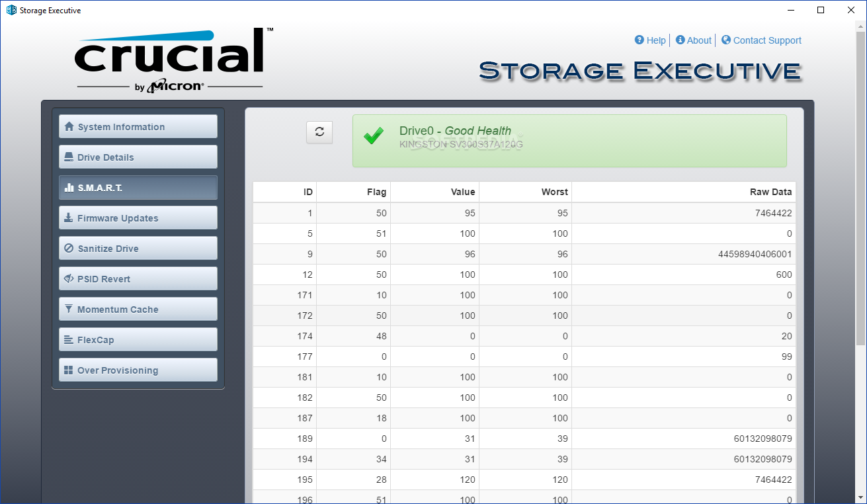Go to Firmware Updates

(x=138, y=218)
